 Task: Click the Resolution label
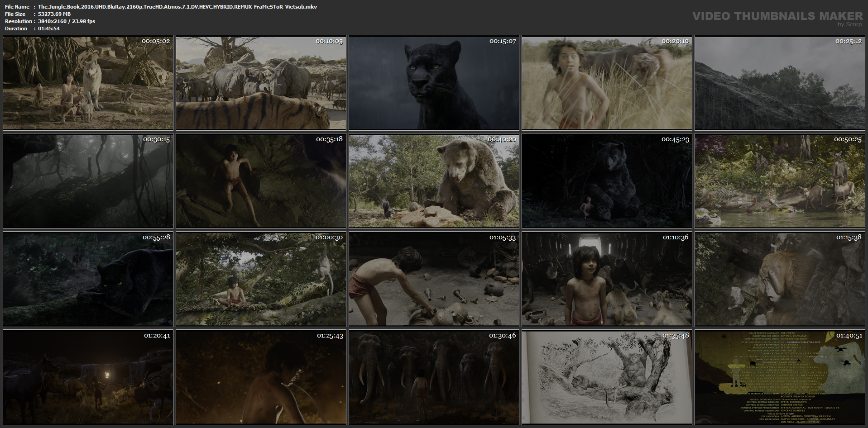click(19, 21)
